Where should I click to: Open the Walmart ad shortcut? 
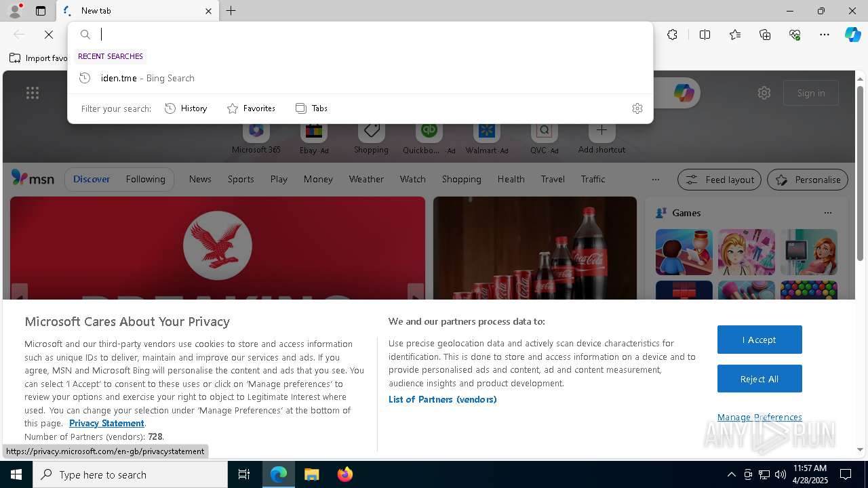486,139
